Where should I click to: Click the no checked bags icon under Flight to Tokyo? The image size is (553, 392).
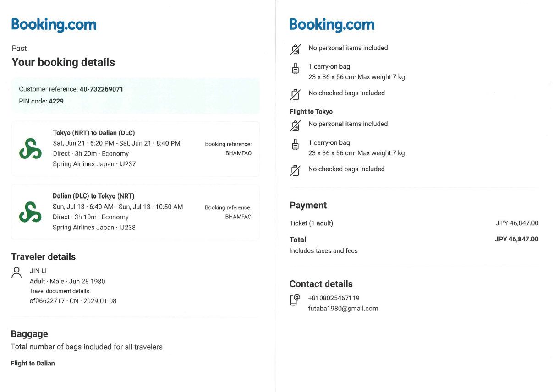pyautogui.click(x=296, y=170)
